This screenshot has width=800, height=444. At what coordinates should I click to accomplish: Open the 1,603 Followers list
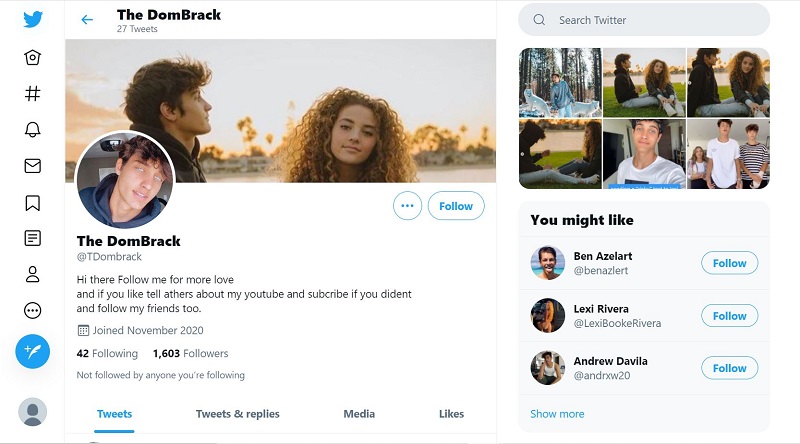(190, 353)
